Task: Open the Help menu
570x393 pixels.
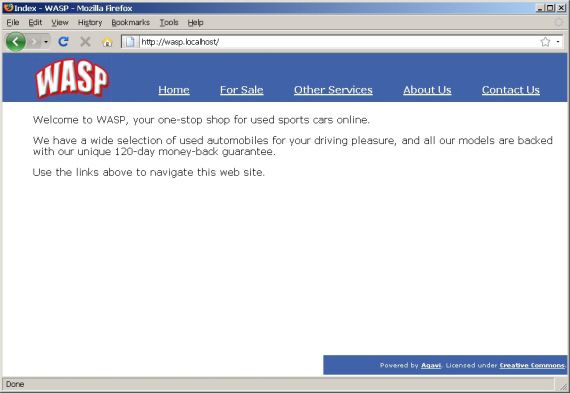Action: (195, 23)
